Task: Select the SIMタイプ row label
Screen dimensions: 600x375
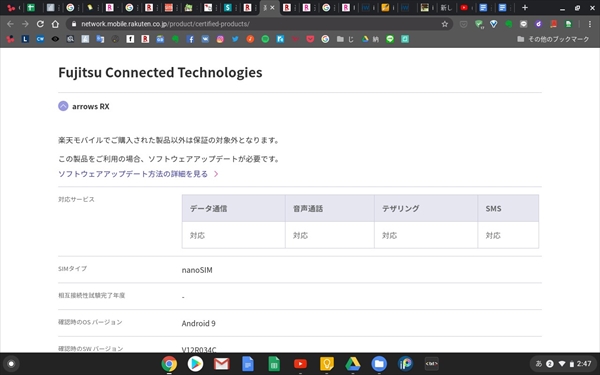Action: point(73,269)
